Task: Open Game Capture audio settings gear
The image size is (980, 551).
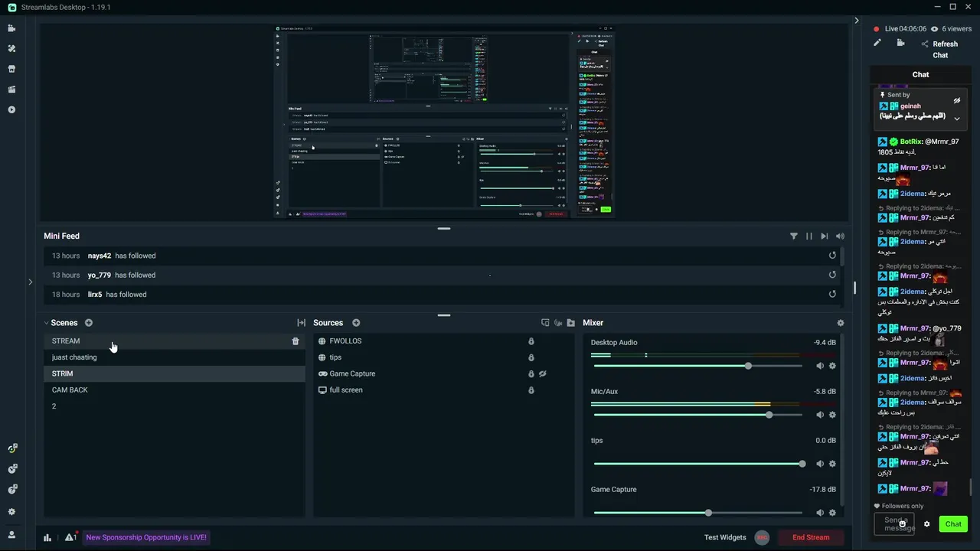Action: pyautogui.click(x=832, y=513)
